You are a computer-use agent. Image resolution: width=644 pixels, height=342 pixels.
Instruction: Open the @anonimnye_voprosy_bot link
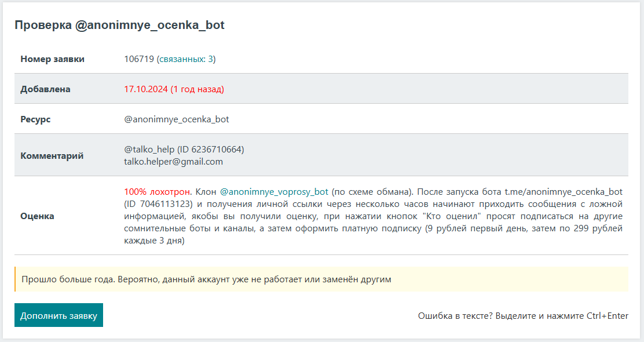[274, 191]
